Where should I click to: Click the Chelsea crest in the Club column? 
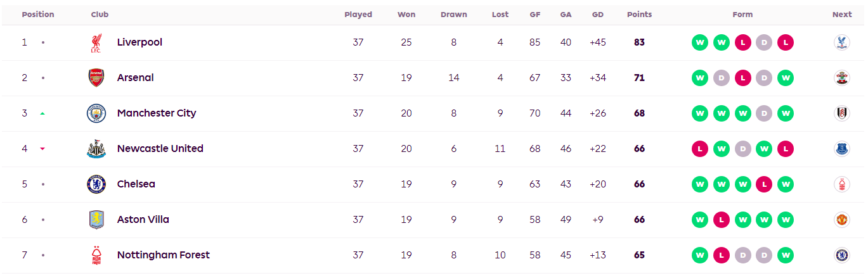(96, 184)
